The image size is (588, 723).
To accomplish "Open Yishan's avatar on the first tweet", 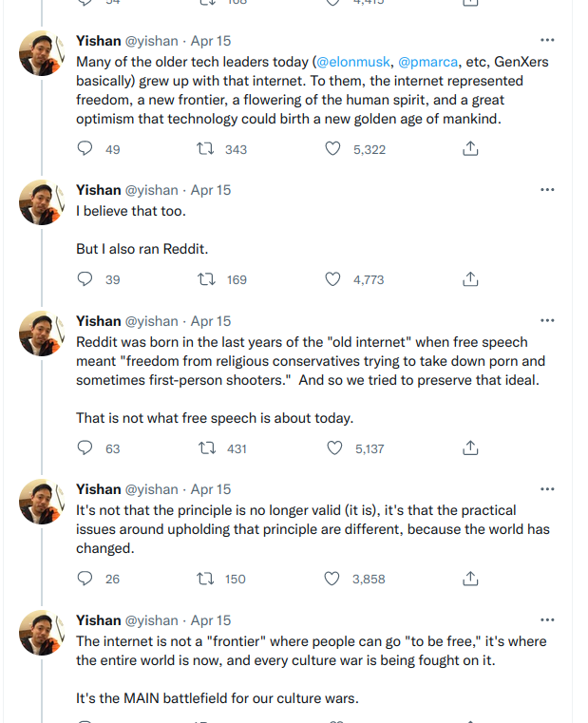I will [42, 53].
